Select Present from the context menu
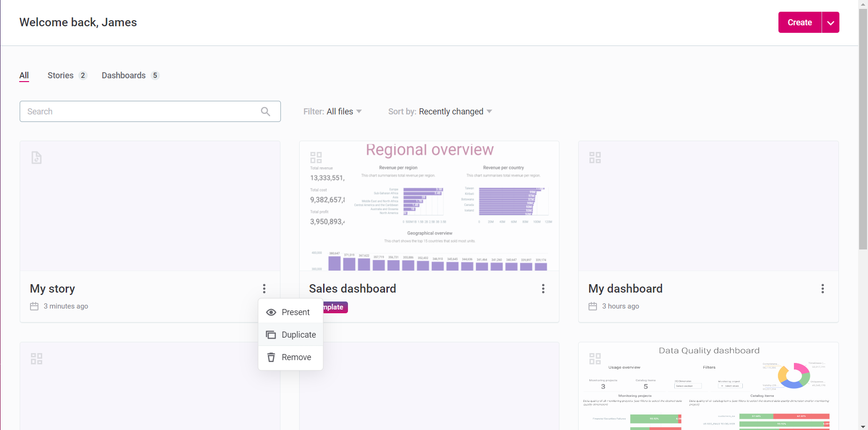868x430 pixels. pyautogui.click(x=295, y=312)
